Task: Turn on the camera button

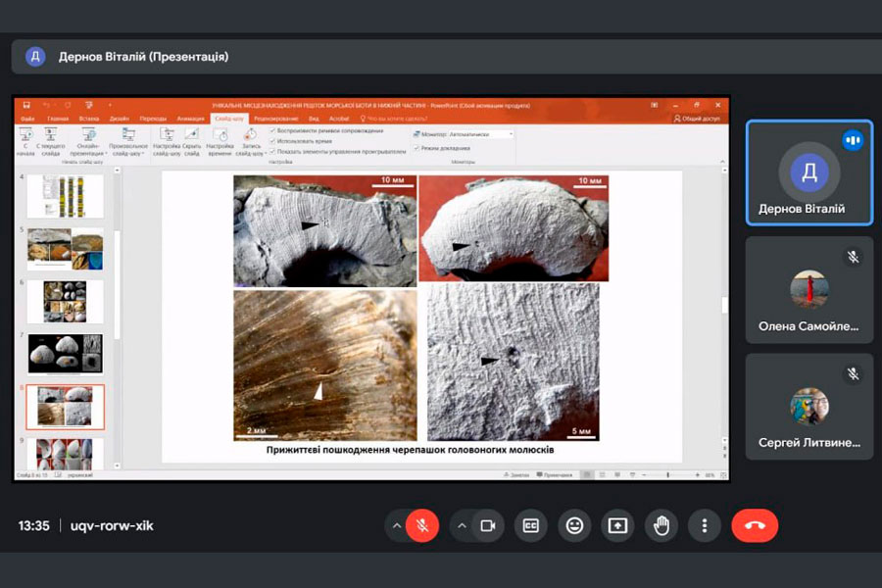Action: (487, 526)
